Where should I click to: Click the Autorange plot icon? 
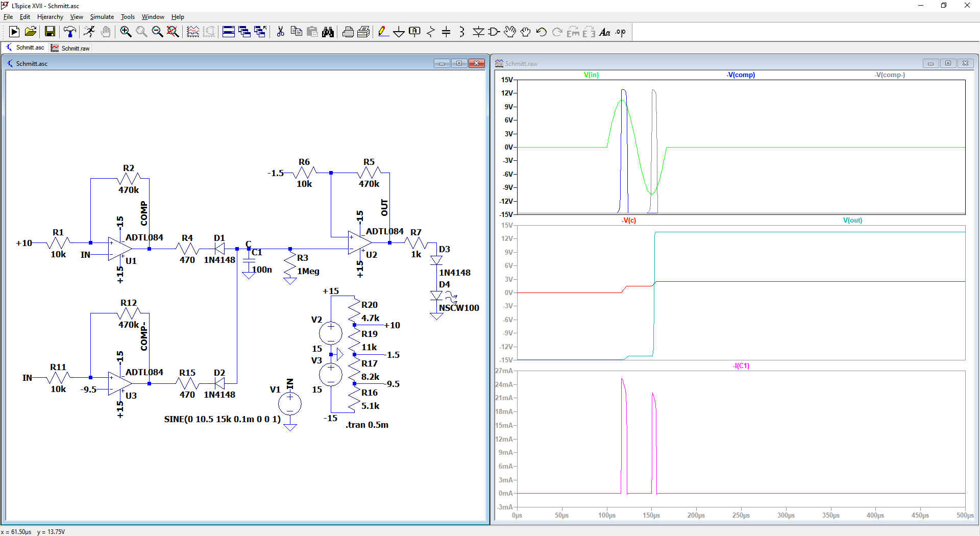pos(193,32)
